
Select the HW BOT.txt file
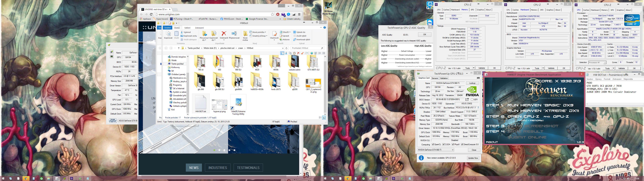tap(201, 104)
